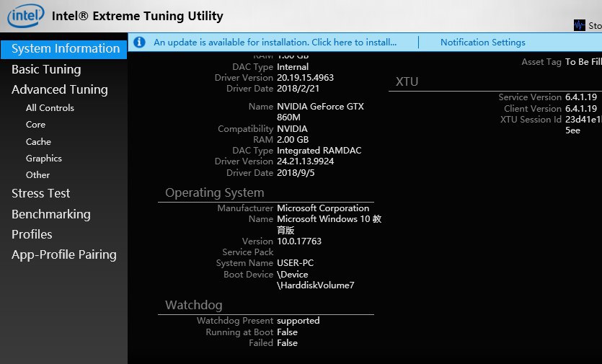Go to the Profiles page

point(32,234)
